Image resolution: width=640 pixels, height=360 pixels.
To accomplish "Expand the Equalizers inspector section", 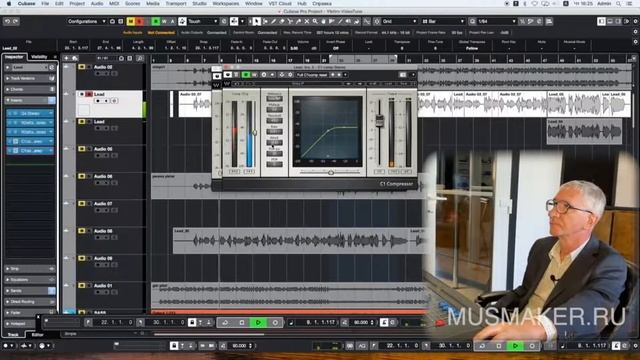I will tap(30, 280).
